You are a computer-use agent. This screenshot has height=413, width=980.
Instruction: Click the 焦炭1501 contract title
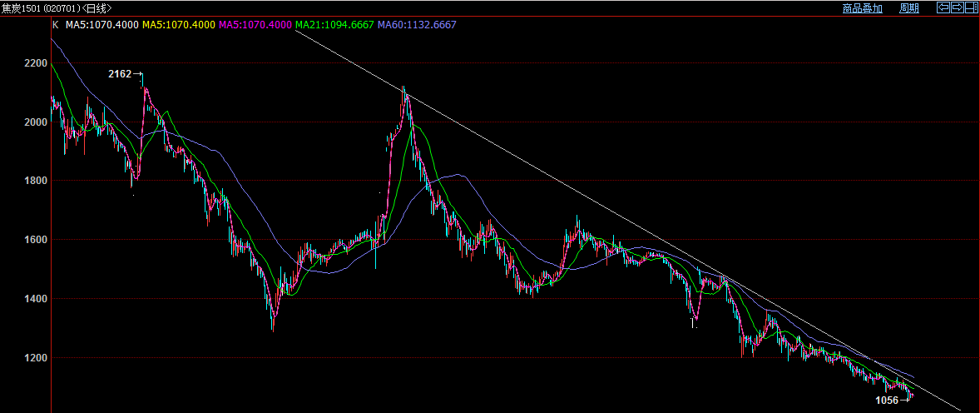[22, 8]
